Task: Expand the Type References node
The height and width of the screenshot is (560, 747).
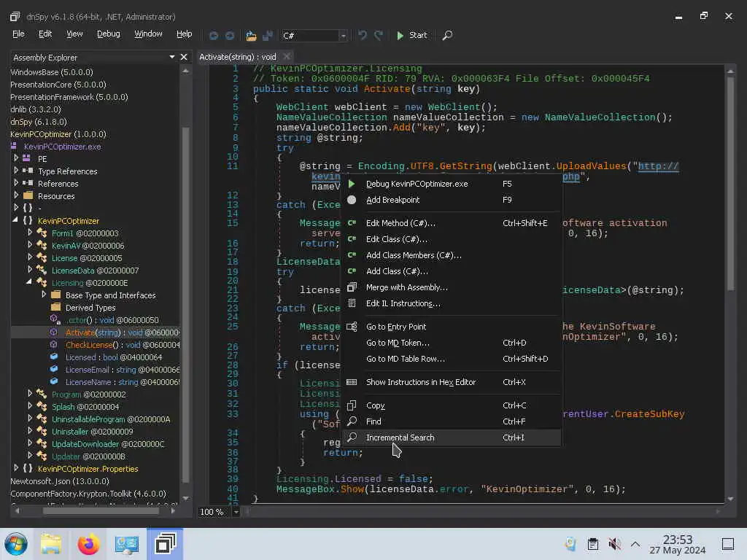Action: 16,171
